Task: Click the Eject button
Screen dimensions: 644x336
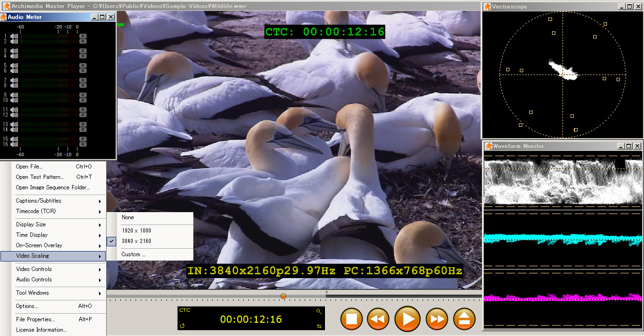Action: click(464, 319)
